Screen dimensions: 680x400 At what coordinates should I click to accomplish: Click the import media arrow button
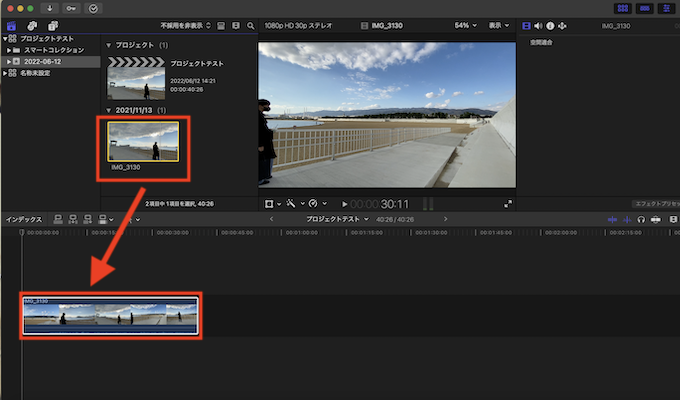(49, 8)
